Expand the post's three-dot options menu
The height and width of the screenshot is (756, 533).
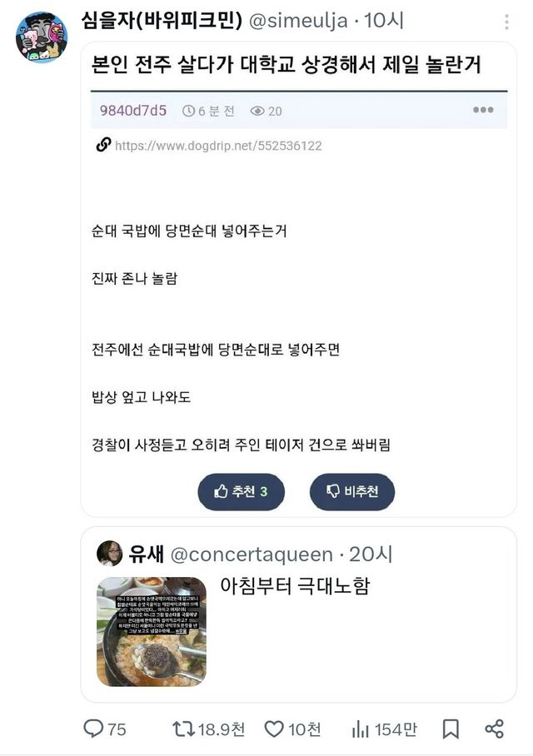[x=483, y=110]
